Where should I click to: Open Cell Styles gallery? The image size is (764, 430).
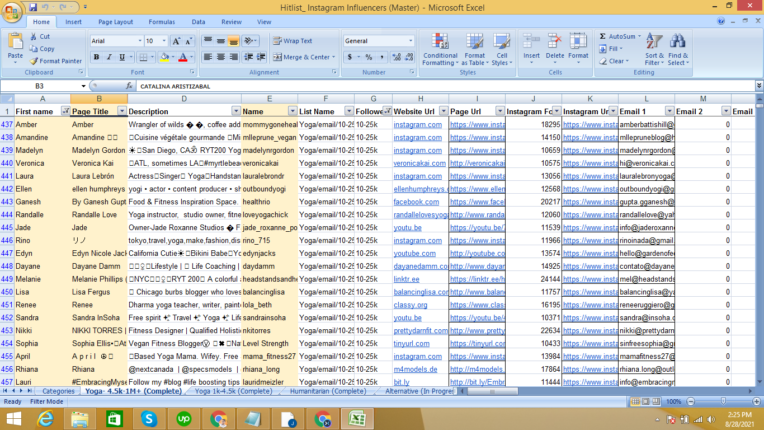(502, 49)
